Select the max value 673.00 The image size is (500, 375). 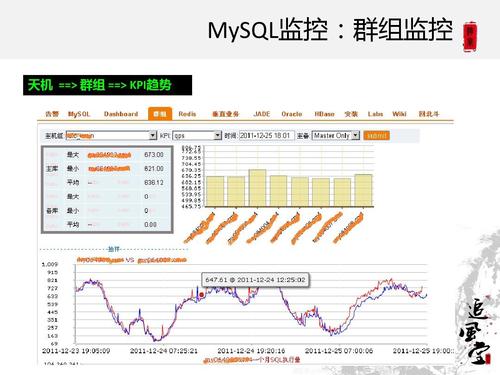point(154,155)
